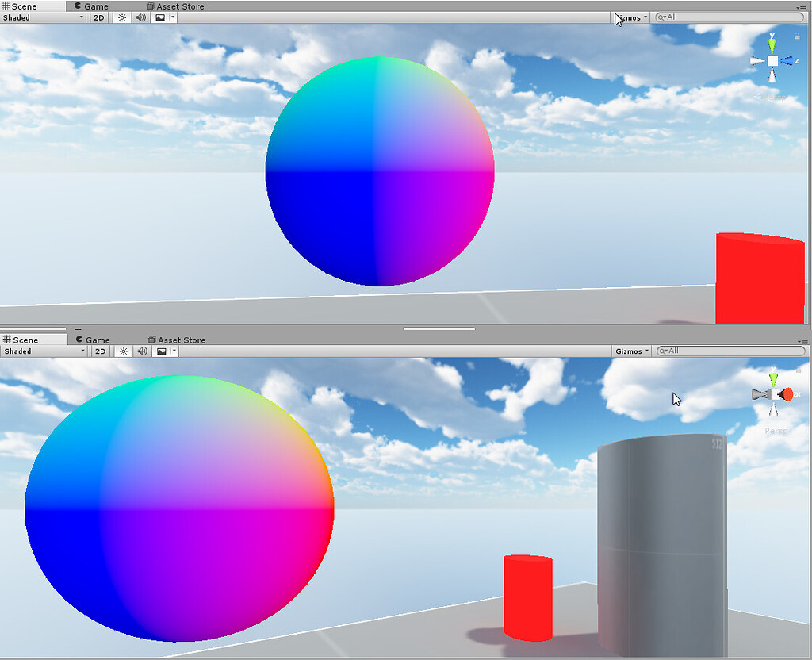Toggle scene lighting in the top Scene view
This screenshot has width=812, height=660.
click(x=121, y=17)
